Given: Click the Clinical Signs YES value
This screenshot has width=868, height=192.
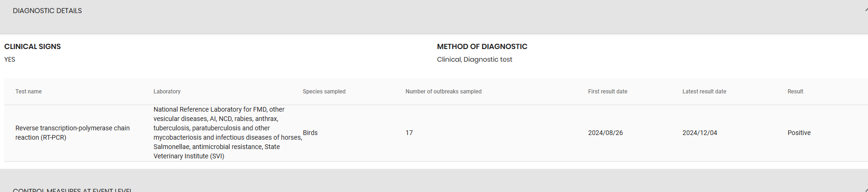Looking at the screenshot, I should (10, 59).
